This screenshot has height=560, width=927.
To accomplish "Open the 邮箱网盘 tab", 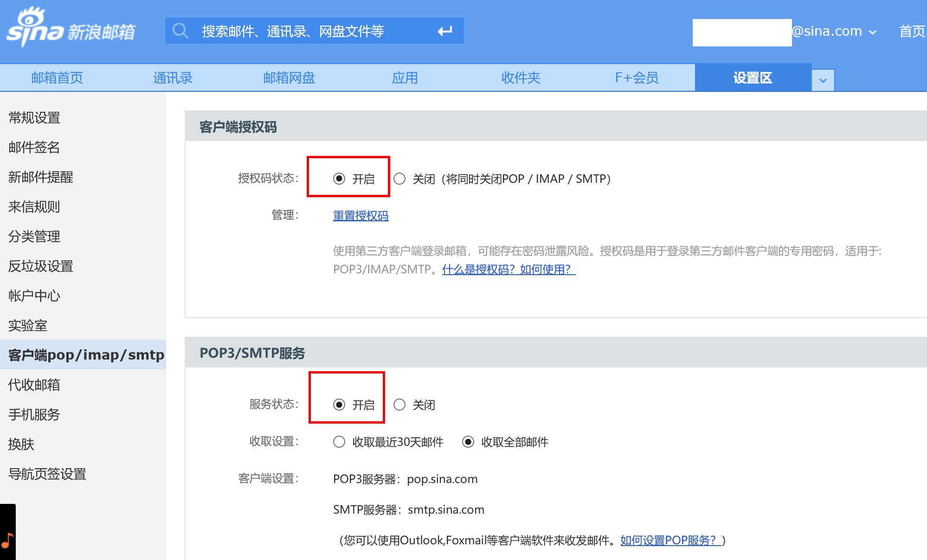I will pyautogui.click(x=289, y=78).
